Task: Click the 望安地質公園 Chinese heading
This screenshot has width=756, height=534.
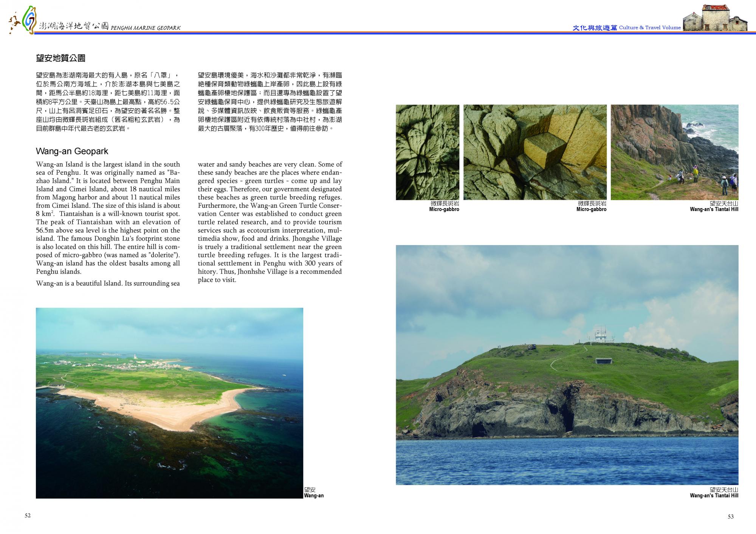Action: coord(60,58)
